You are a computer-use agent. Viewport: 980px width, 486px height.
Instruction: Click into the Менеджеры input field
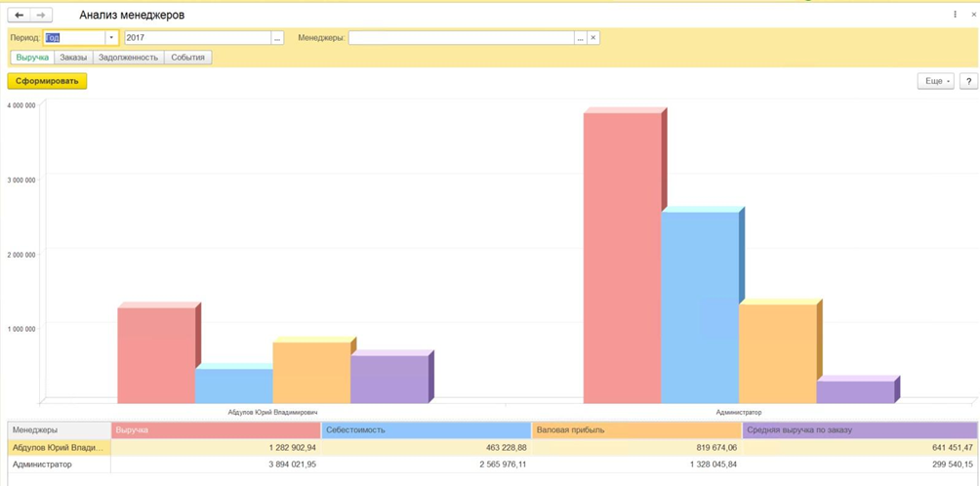pyautogui.click(x=461, y=38)
